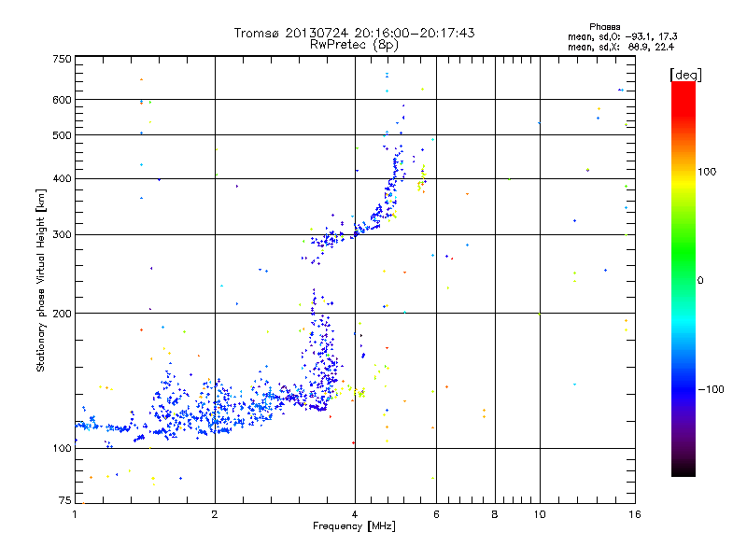This screenshot has height=560, width=747.
Task: Click the x-axis tick label '4'
Action: (355, 514)
